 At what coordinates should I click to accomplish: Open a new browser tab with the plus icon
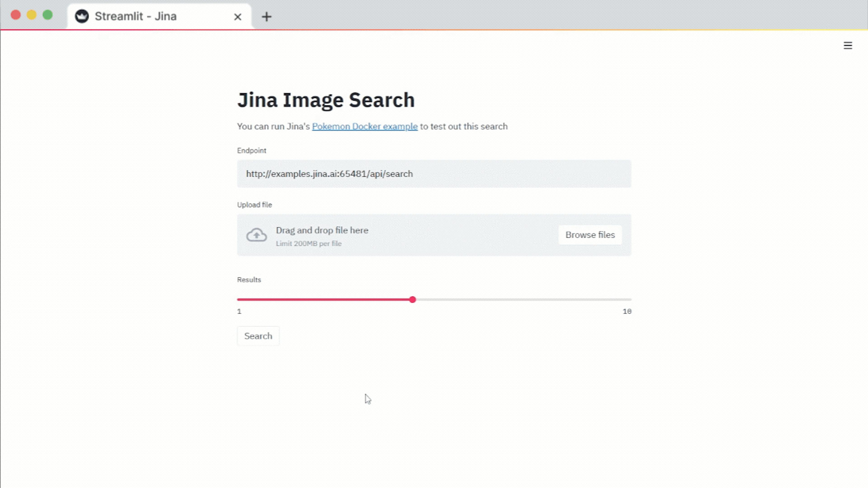pos(267,16)
